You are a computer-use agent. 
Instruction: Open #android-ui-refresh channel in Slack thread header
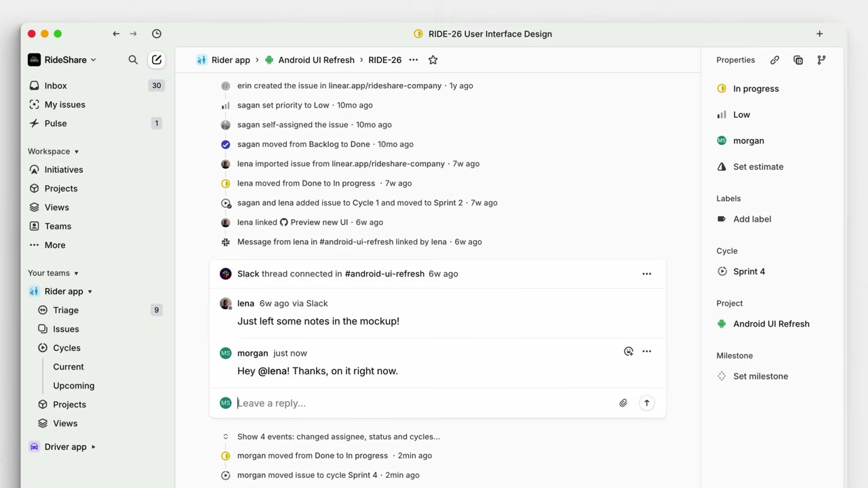384,274
